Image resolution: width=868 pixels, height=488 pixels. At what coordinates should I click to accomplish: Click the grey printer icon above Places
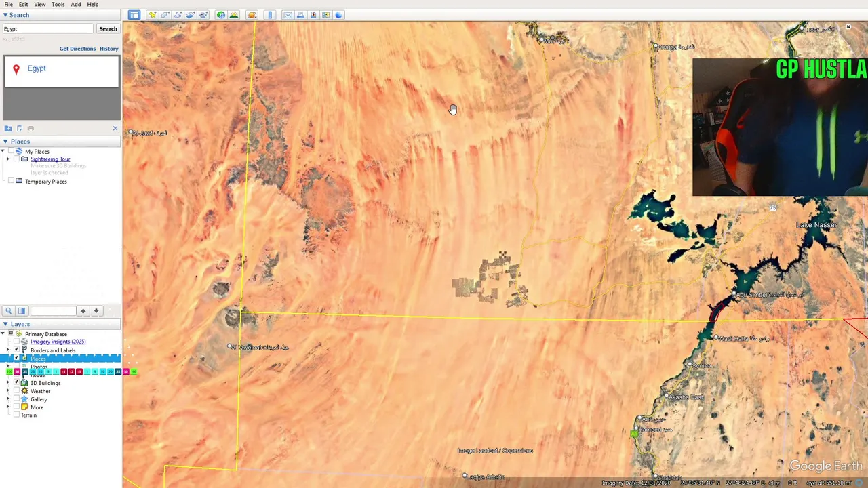click(31, 128)
